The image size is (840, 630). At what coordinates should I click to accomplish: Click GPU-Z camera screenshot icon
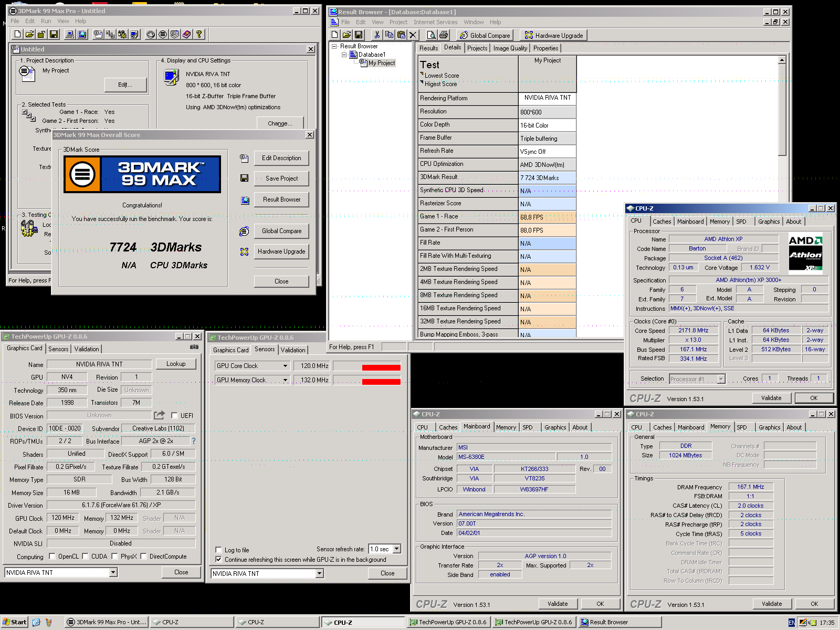(194, 346)
